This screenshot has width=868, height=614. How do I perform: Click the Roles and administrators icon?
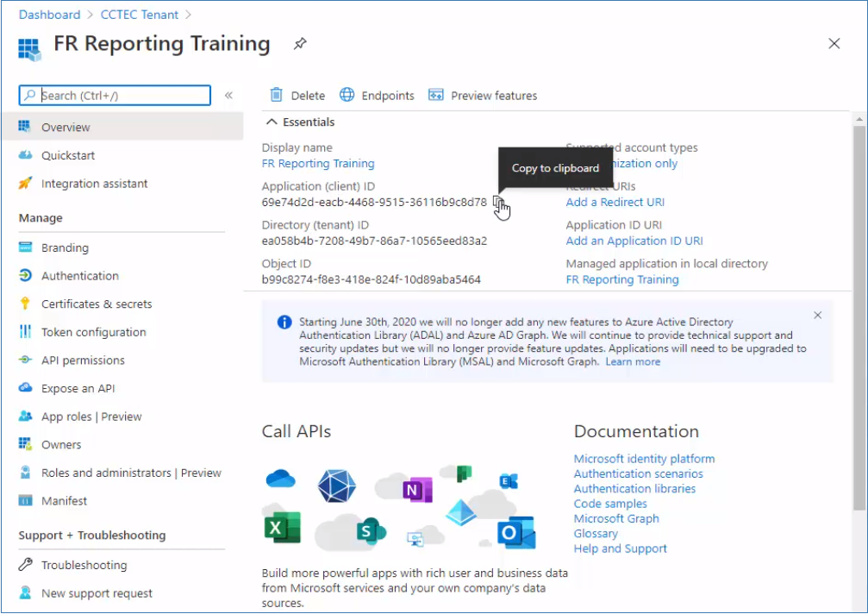click(x=26, y=473)
